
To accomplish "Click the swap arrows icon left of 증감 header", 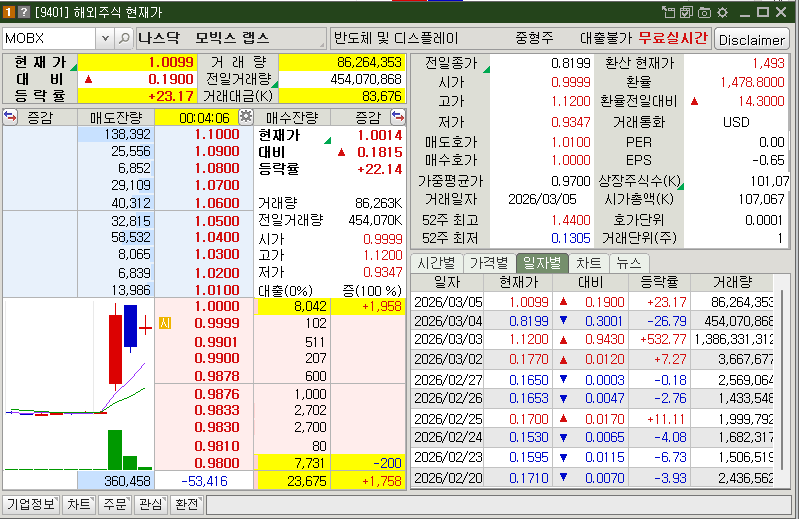I will (10, 117).
